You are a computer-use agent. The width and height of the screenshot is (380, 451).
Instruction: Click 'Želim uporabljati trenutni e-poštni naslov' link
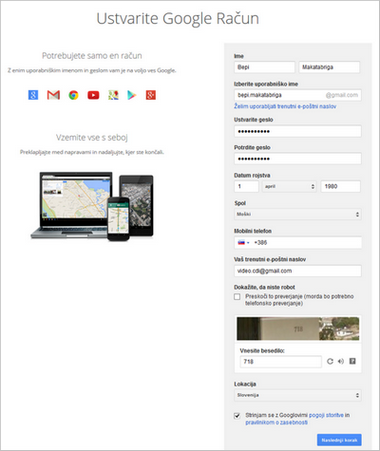pyautogui.click(x=285, y=106)
